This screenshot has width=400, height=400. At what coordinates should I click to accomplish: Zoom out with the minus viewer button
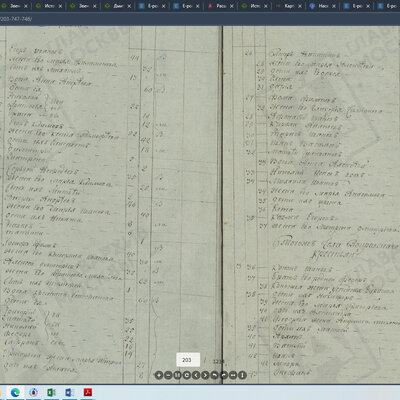pyautogui.click(x=168, y=375)
